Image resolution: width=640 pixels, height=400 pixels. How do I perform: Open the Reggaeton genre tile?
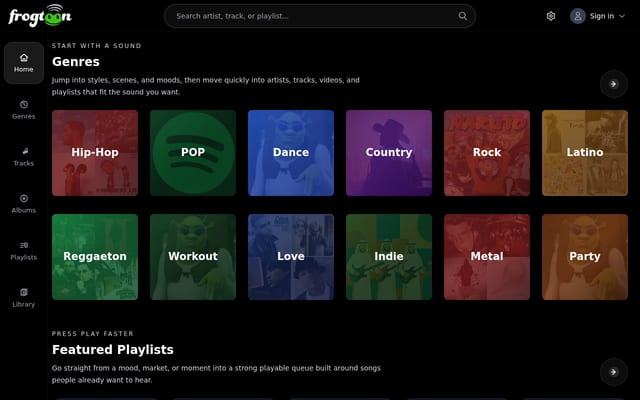coord(95,257)
